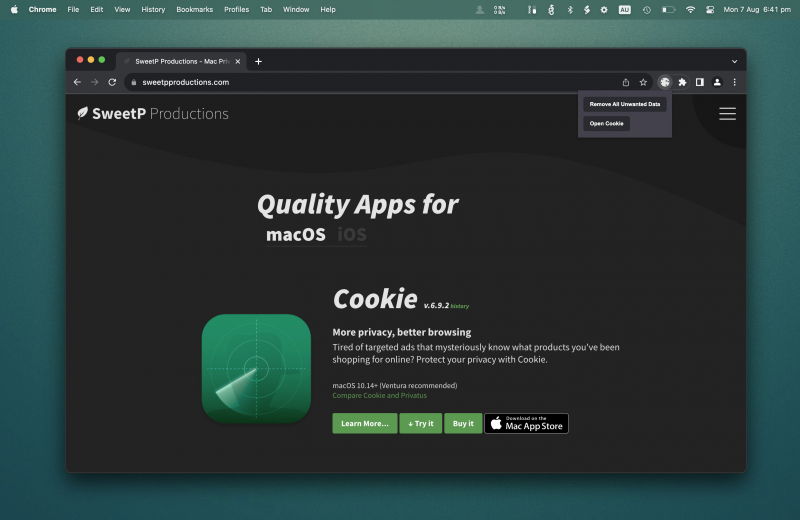This screenshot has width=800, height=520.
Task: Bookmark this page with star icon
Action: coord(643,82)
